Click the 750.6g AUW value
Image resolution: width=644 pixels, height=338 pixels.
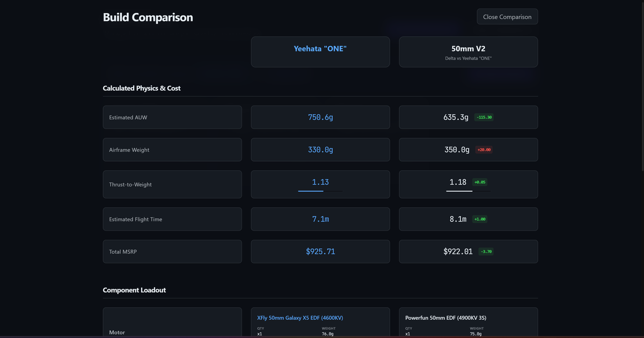320,117
